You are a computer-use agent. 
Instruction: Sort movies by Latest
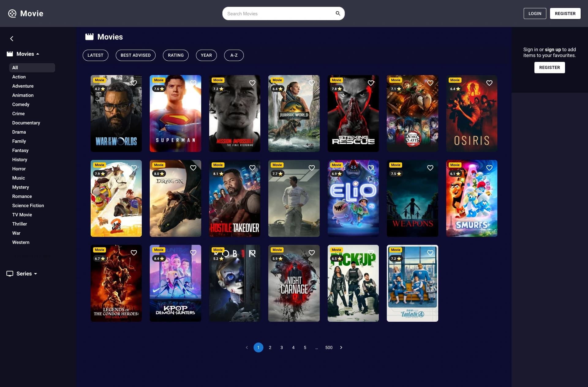click(x=96, y=55)
